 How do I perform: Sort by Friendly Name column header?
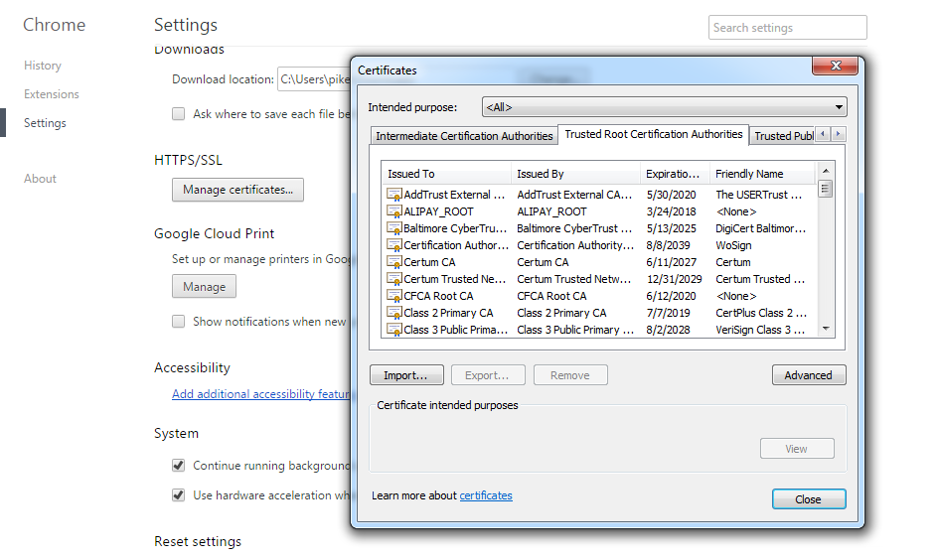click(762, 174)
